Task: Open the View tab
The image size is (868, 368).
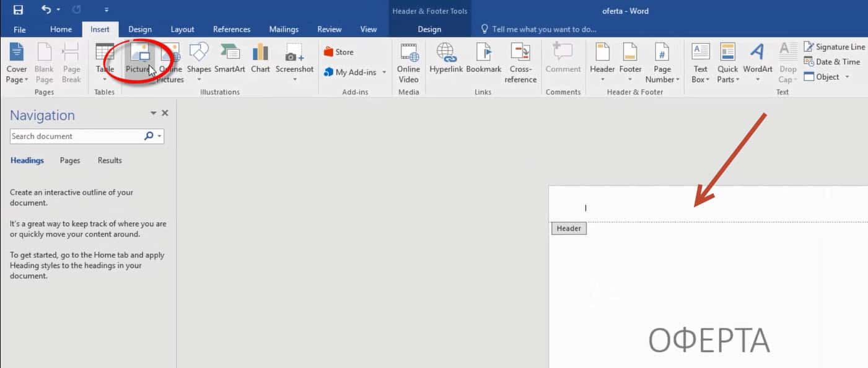Action: click(369, 29)
